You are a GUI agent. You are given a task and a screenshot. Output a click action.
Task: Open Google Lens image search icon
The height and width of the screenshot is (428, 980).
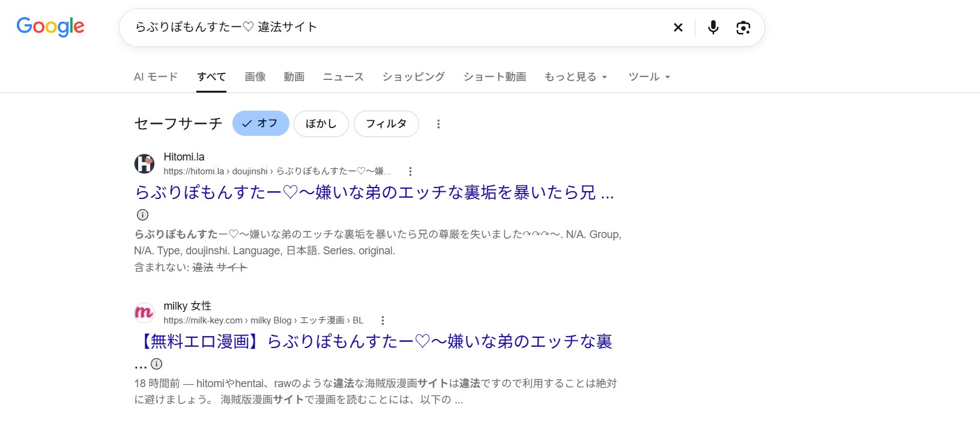pyautogui.click(x=743, y=27)
